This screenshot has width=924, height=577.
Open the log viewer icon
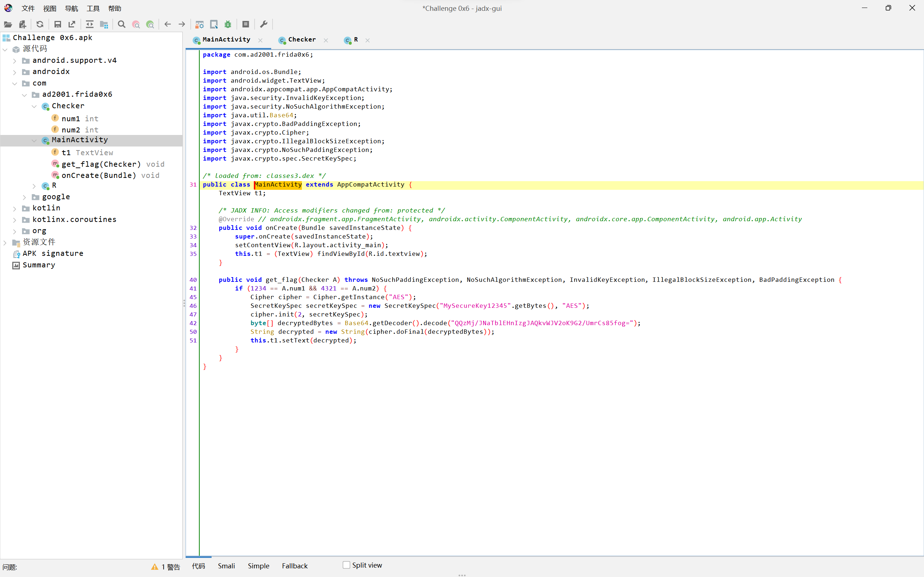[246, 25]
